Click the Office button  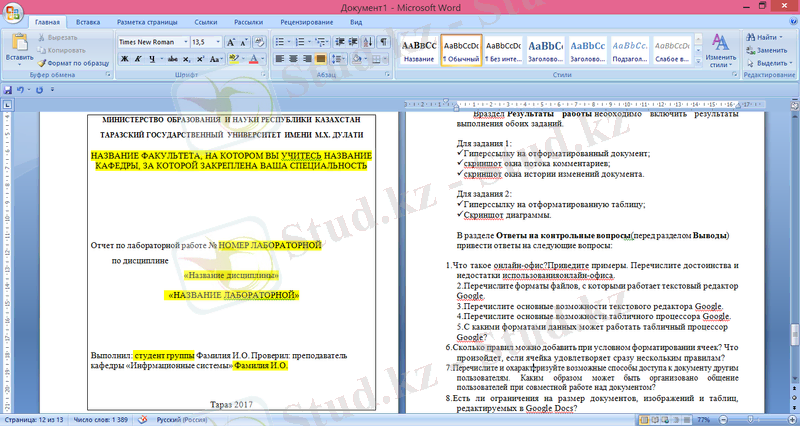tap(14, 14)
